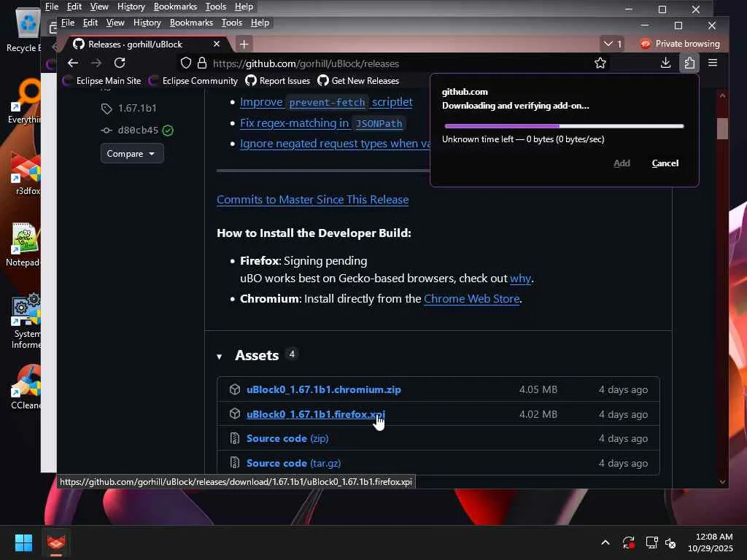
Task: Open the extensions puzzle icon
Action: click(x=689, y=63)
